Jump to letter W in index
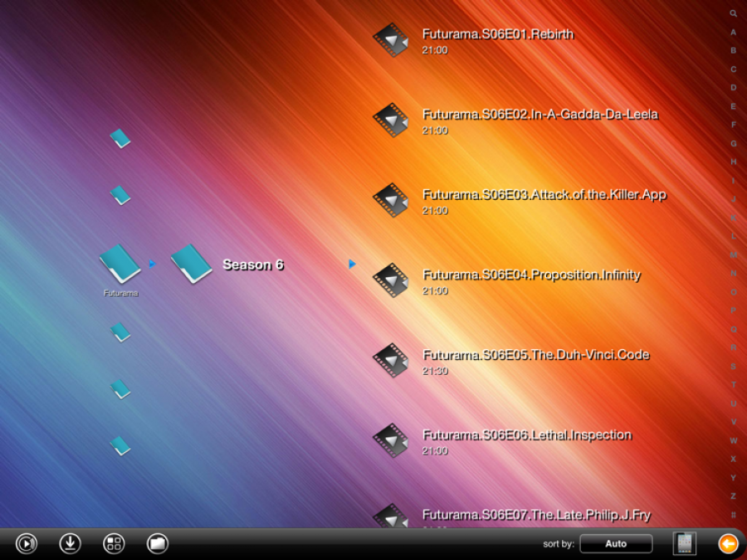Screen dimensions: 747x560 click(x=733, y=441)
